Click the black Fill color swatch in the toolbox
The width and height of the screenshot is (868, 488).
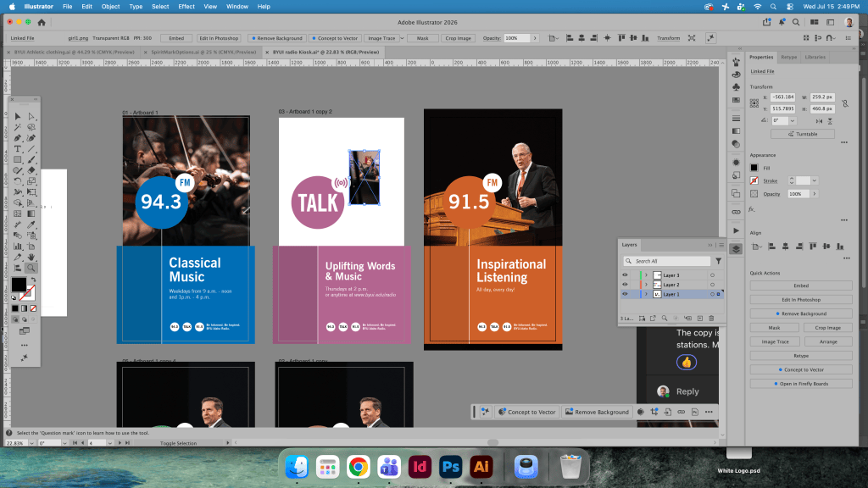click(19, 285)
